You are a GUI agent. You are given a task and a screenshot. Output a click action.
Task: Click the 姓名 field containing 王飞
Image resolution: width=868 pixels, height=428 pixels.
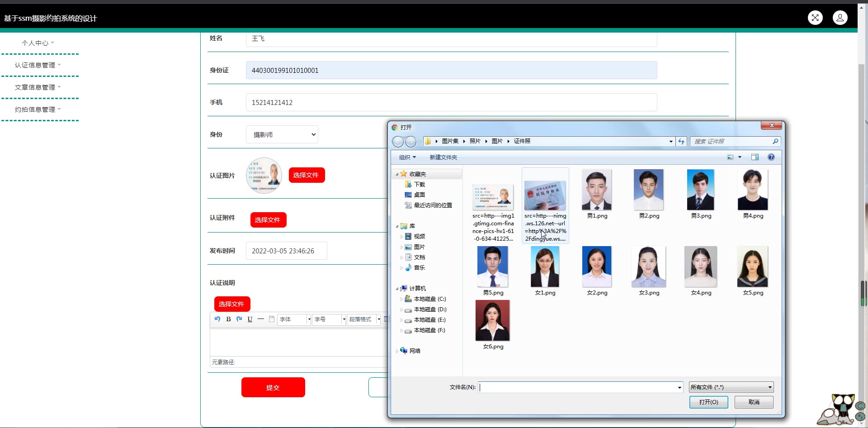(x=451, y=39)
